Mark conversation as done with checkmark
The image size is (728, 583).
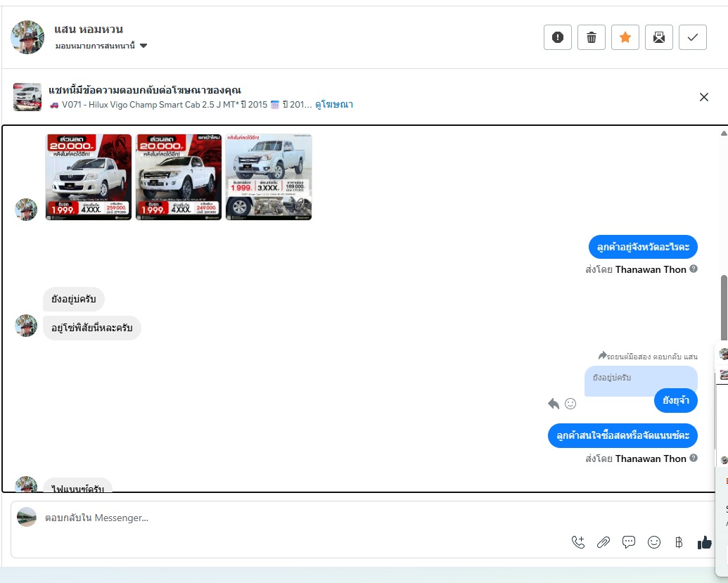pos(693,37)
